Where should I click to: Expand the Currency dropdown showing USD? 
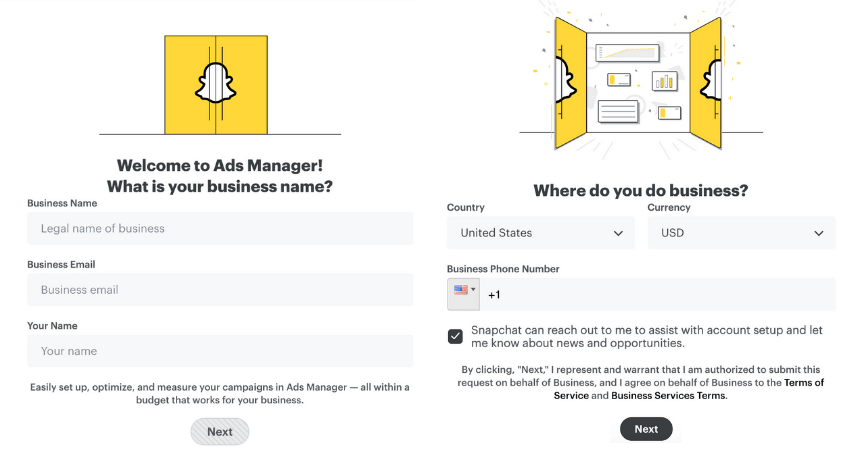pyautogui.click(x=741, y=233)
